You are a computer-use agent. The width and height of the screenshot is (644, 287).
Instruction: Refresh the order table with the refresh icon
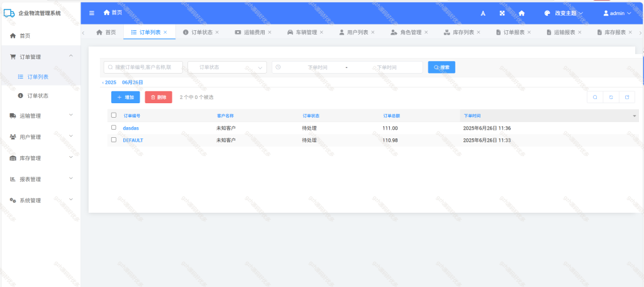(x=611, y=97)
